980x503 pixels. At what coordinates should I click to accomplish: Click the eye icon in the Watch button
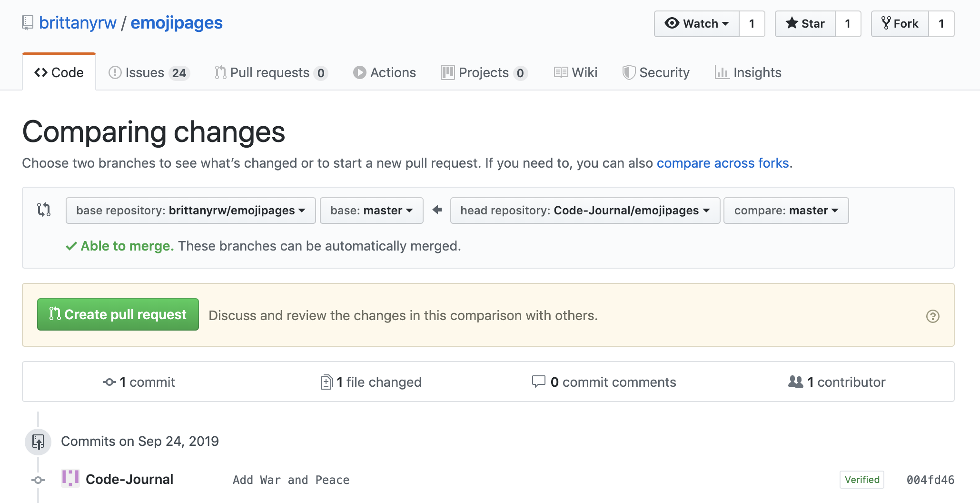click(x=672, y=23)
